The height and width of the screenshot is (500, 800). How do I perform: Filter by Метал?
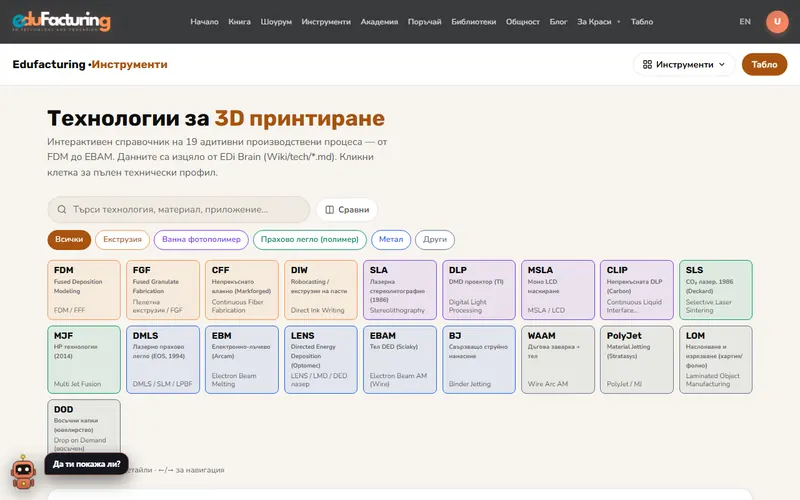pos(391,239)
